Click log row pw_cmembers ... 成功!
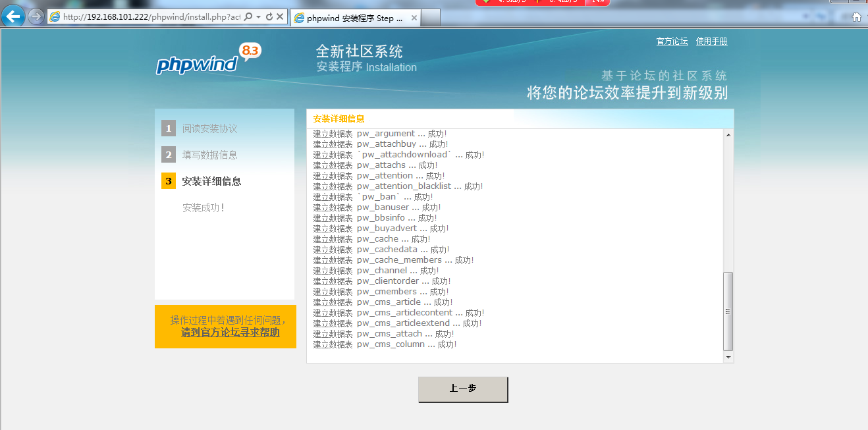Viewport: 868px width, 430px height. pyautogui.click(x=381, y=292)
